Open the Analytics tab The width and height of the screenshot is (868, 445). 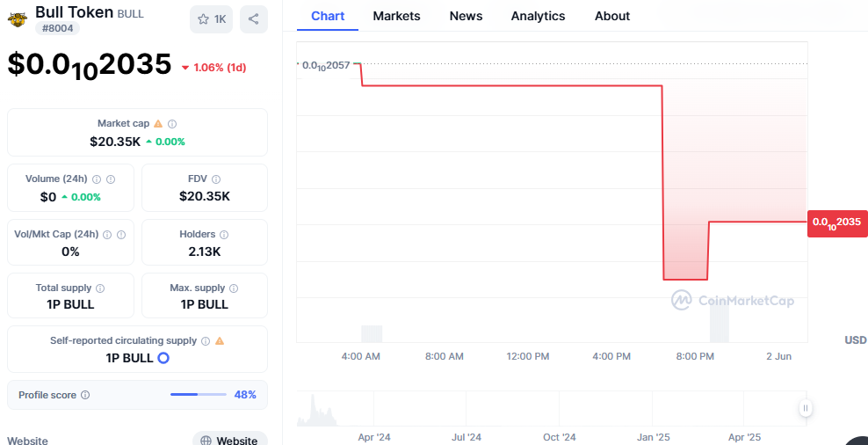[x=538, y=16]
